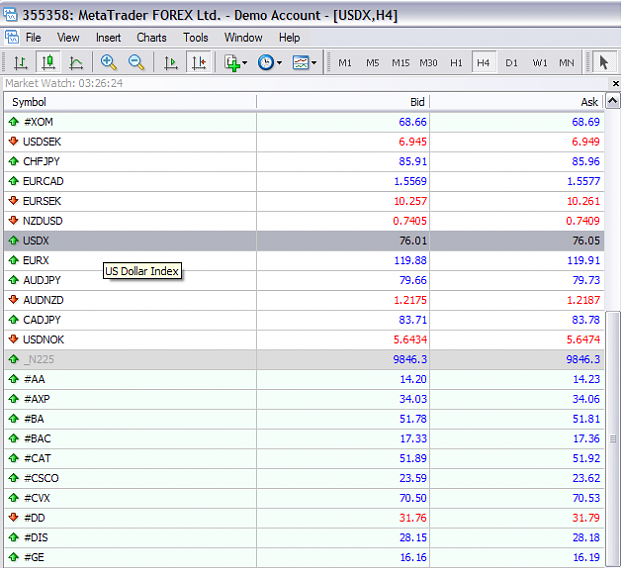Switch to the M5 timeframe

point(373,63)
